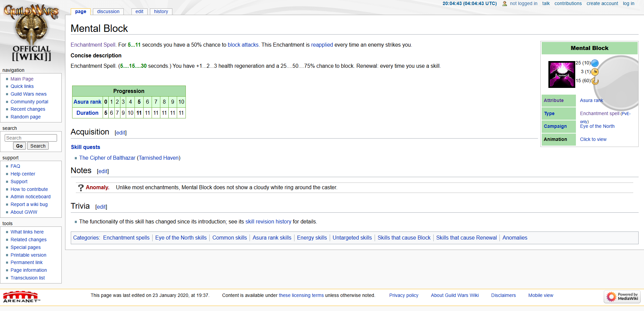This screenshot has width=644, height=311.
Task: Open Attribute link in the infobox
Action: (553, 100)
